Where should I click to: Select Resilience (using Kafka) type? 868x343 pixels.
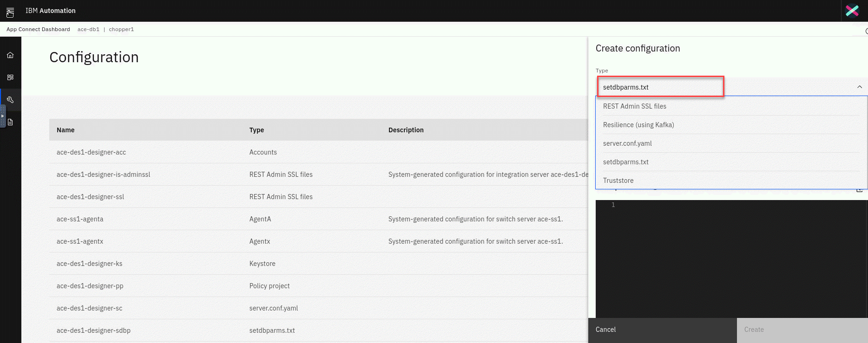click(x=638, y=125)
